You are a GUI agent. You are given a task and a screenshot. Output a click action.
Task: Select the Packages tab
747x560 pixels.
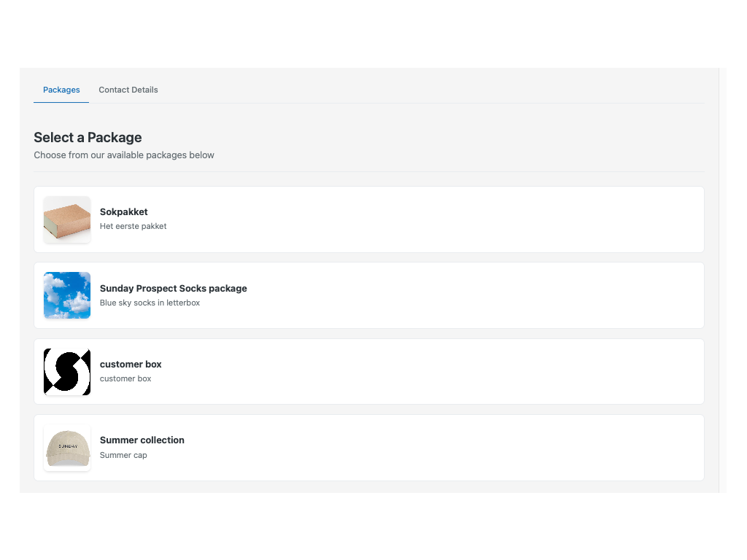pyautogui.click(x=61, y=90)
